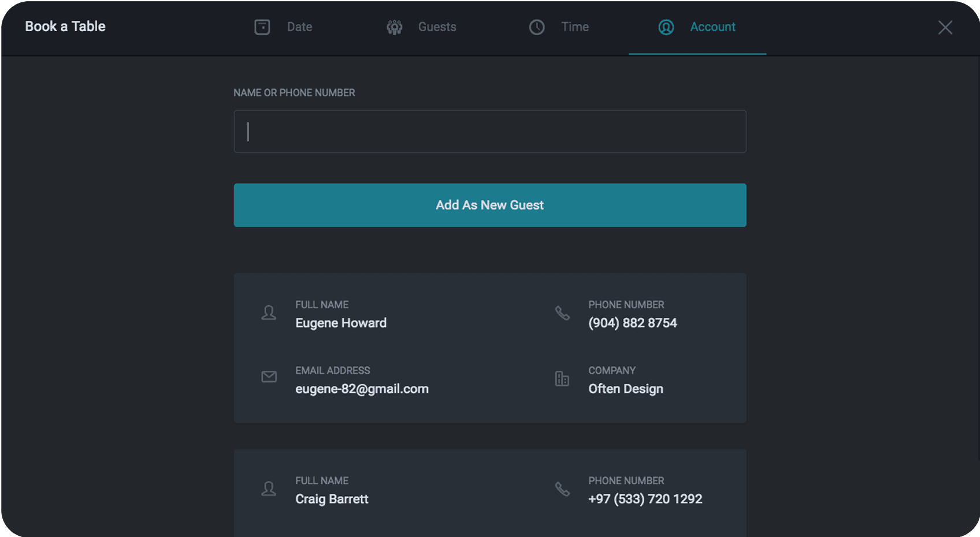980x537 pixels.
Task: Click the phone icon beside +97 (533) 720 1292
Action: tap(562, 489)
